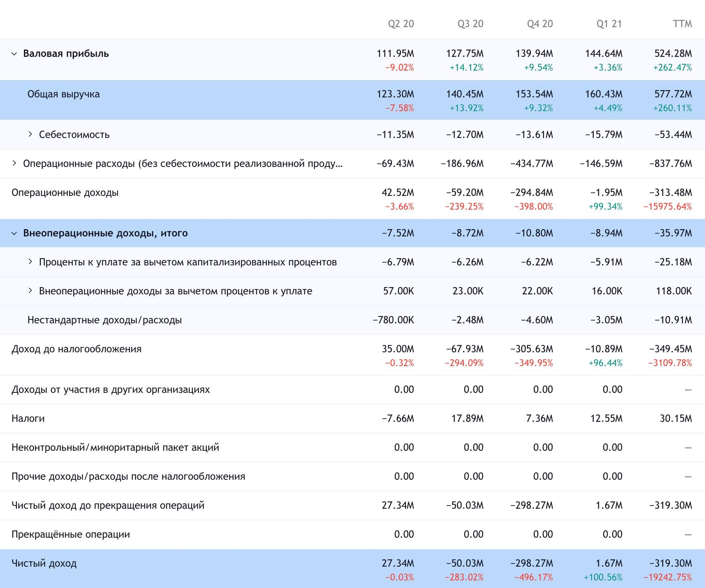Click the Операционные доходы row label
This screenshot has height=588, width=705.
click(x=65, y=193)
